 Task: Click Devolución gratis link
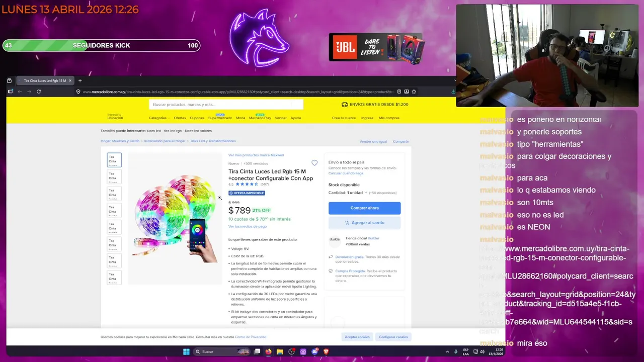click(x=349, y=257)
